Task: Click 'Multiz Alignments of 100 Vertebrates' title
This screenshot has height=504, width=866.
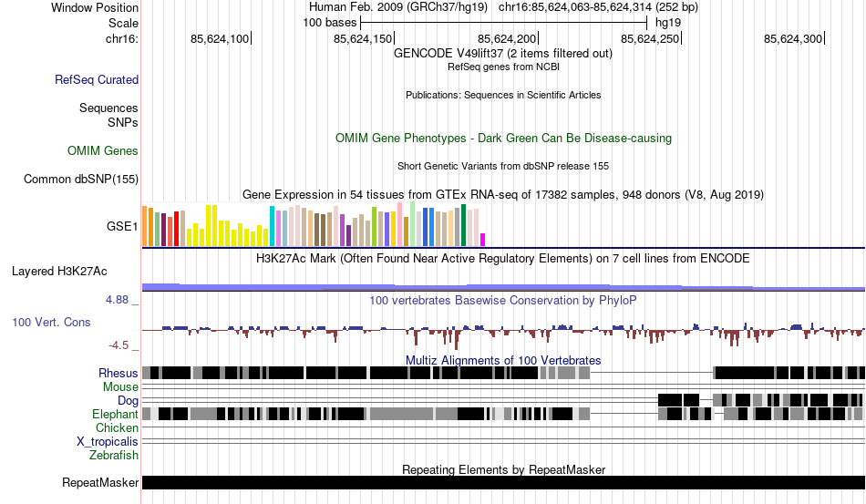Action: 503,361
